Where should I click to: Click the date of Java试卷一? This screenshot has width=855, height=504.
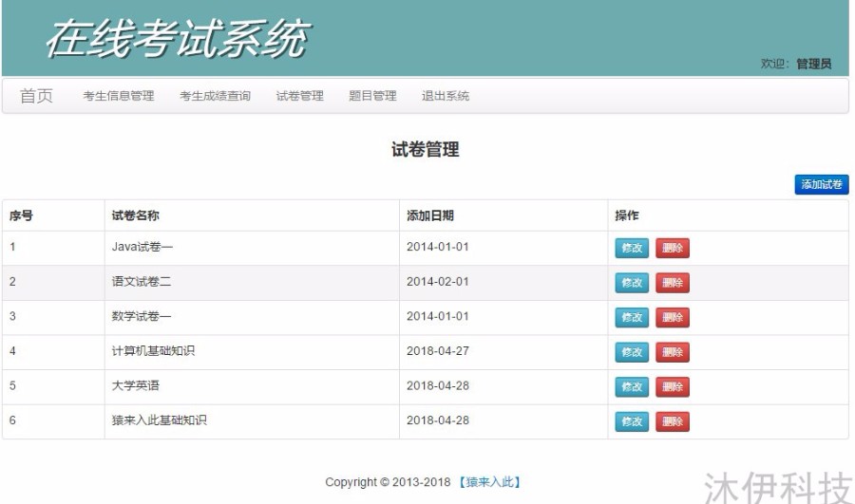pos(438,247)
